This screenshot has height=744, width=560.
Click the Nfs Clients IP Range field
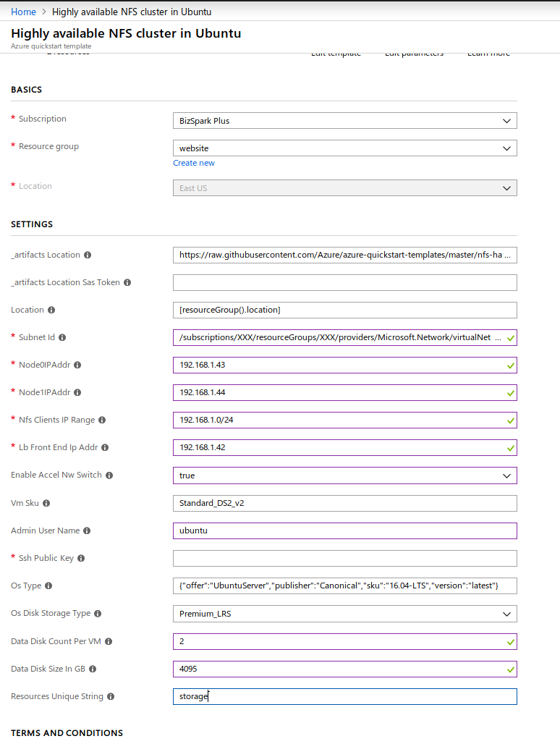pyautogui.click(x=344, y=420)
